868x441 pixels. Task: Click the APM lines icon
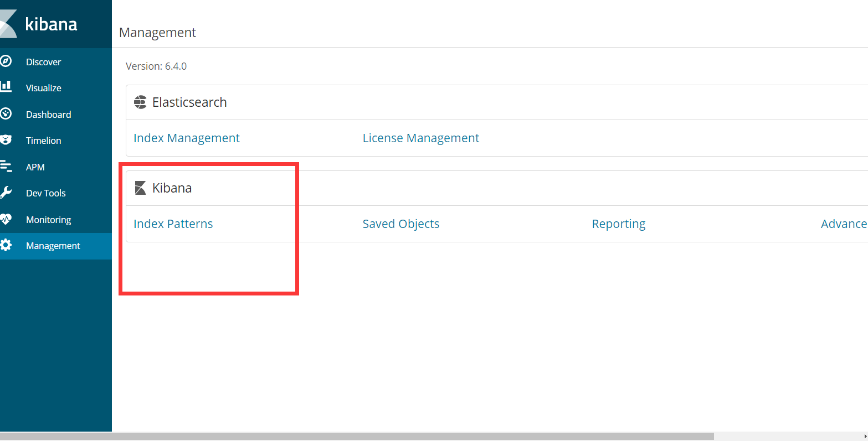(x=6, y=166)
